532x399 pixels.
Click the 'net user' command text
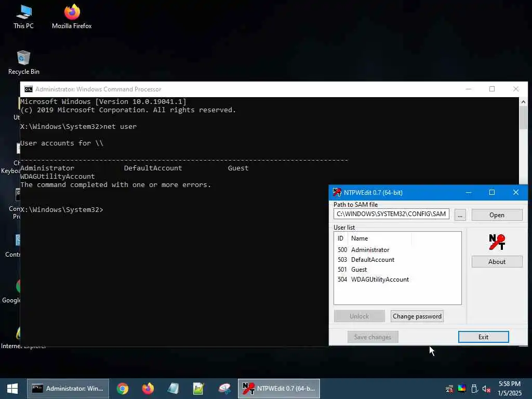(x=120, y=127)
